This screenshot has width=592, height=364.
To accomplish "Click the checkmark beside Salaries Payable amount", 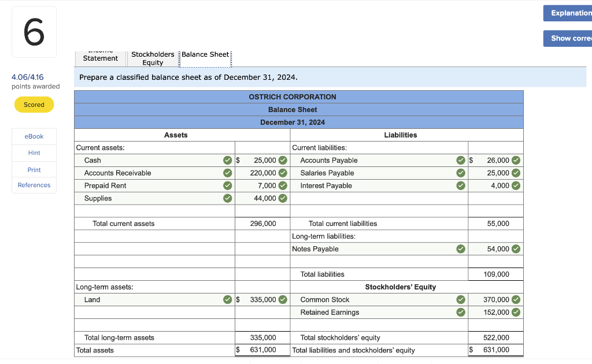I will pos(516,173).
